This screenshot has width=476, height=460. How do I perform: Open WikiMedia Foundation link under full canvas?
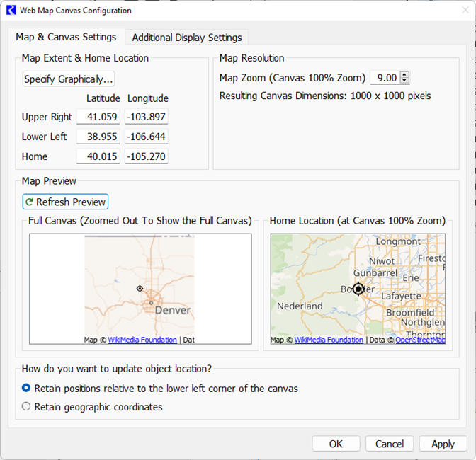[142, 340]
